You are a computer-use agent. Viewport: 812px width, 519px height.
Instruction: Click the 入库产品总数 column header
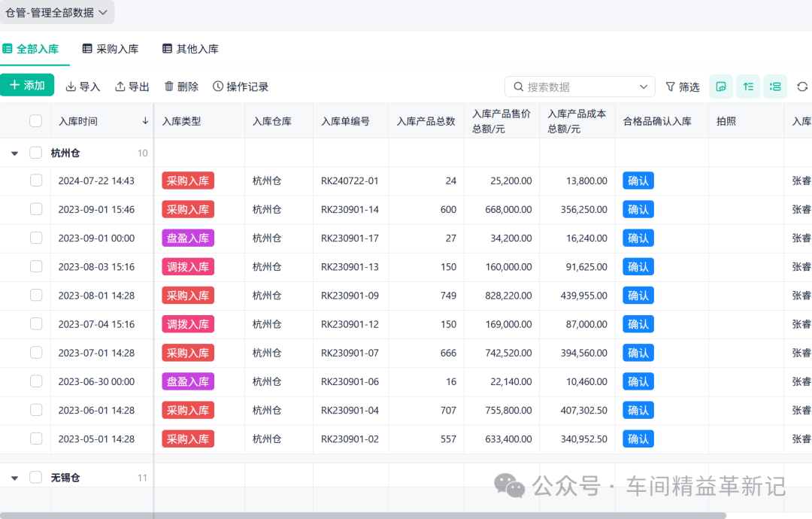[426, 120]
